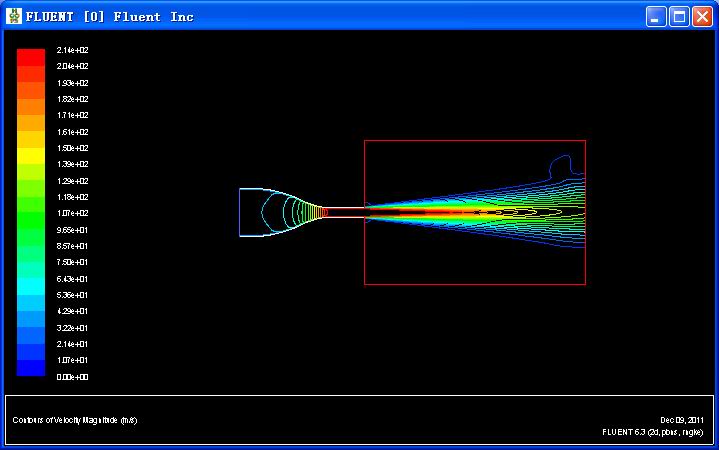Click the 1.07e+02 legend value label
Image resolution: width=719 pixels, height=450 pixels.
[x=72, y=213]
